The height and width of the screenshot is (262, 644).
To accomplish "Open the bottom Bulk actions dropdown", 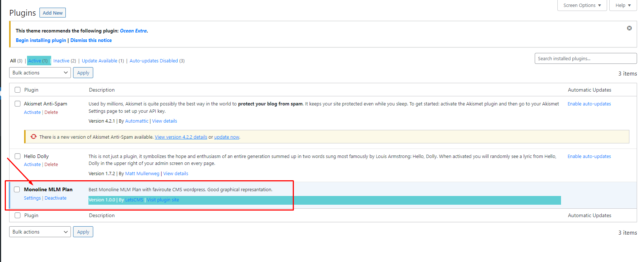I will click(x=40, y=232).
